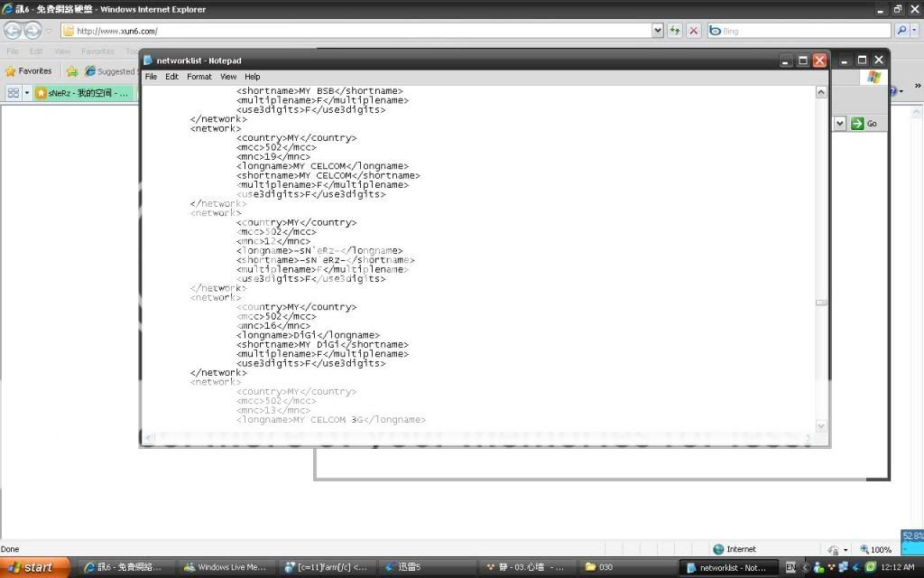
Task: Select the sNeRz browser tab
Action: pyautogui.click(x=83, y=93)
